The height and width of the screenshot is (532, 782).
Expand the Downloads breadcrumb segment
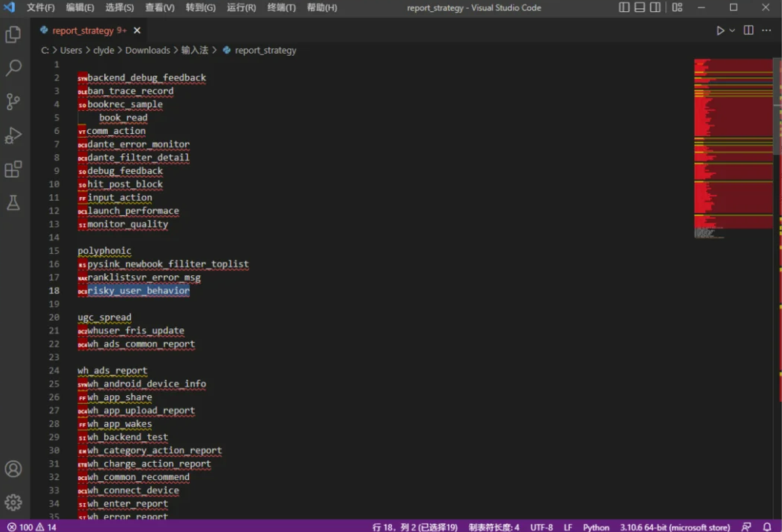pyautogui.click(x=147, y=51)
